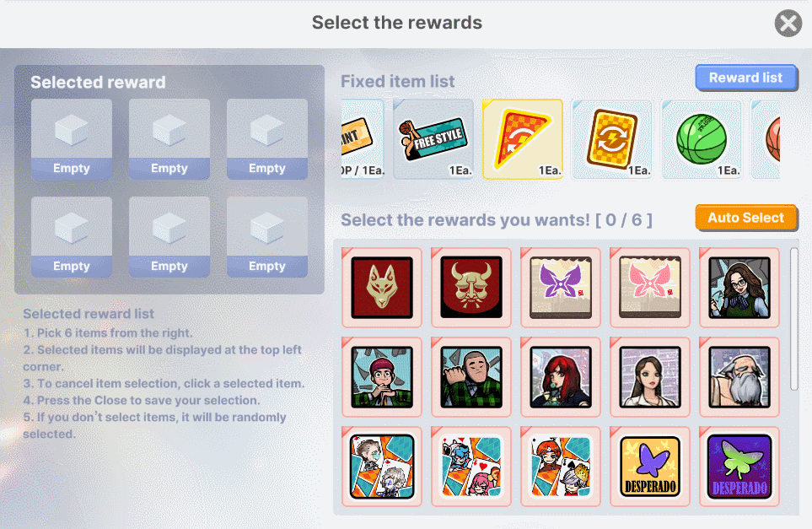Pick the red oni demon mask reward
The height and width of the screenshot is (529, 812).
click(471, 288)
